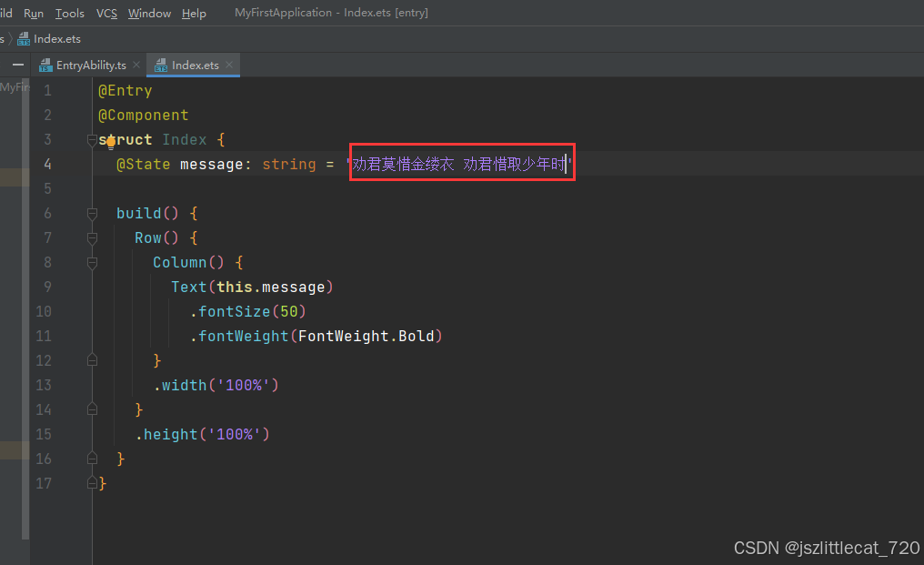The image size is (924, 565).
Task: Close the Index.ets editor tab
Action: (229, 65)
